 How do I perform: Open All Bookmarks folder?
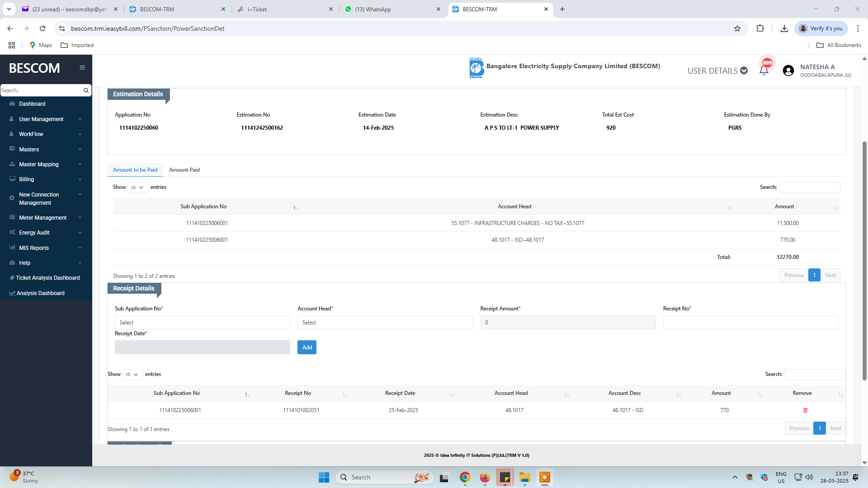[x=839, y=45]
